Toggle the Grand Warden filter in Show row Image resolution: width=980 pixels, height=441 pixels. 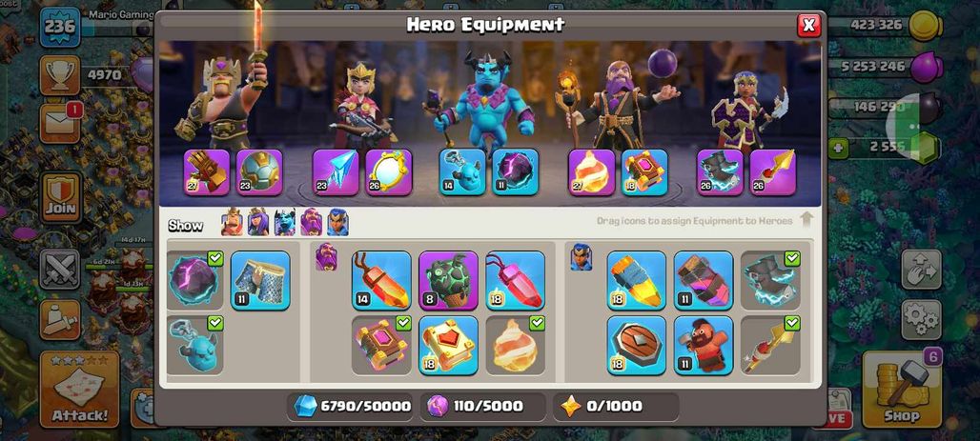pyautogui.click(x=311, y=222)
